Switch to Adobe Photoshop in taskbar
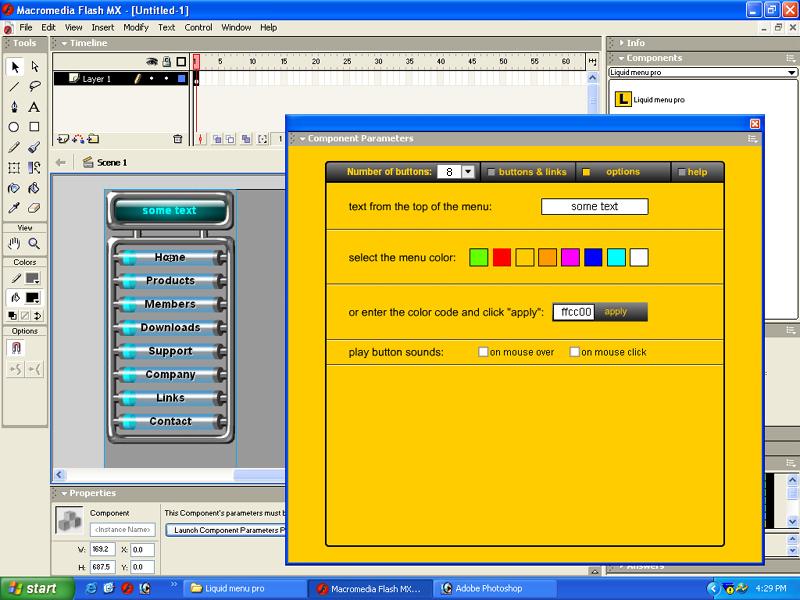The image size is (800, 600). [x=495, y=588]
